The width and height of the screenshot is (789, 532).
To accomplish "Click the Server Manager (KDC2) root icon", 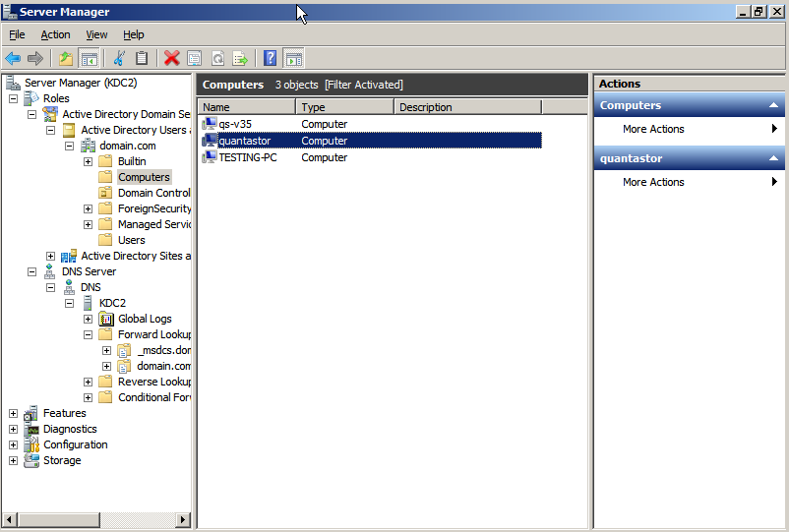I will tap(13, 83).
